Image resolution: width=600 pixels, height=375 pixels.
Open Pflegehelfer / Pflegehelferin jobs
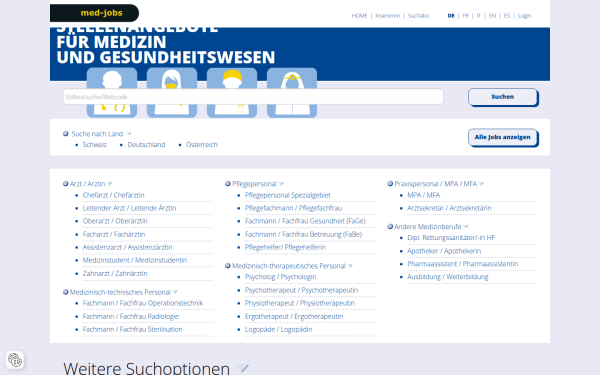(285, 247)
